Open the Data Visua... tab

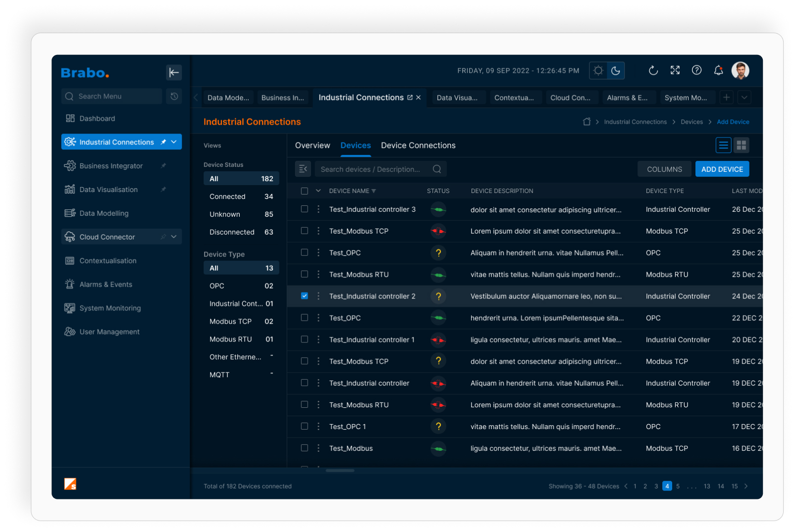(x=457, y=98)
